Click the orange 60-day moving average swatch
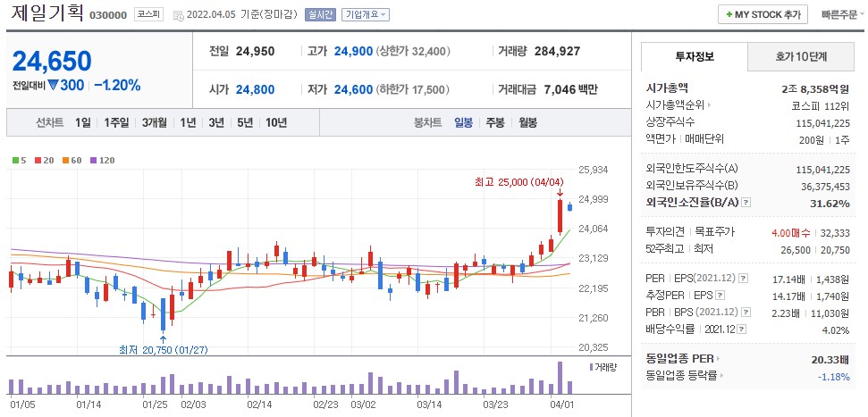 pos(64,161)
